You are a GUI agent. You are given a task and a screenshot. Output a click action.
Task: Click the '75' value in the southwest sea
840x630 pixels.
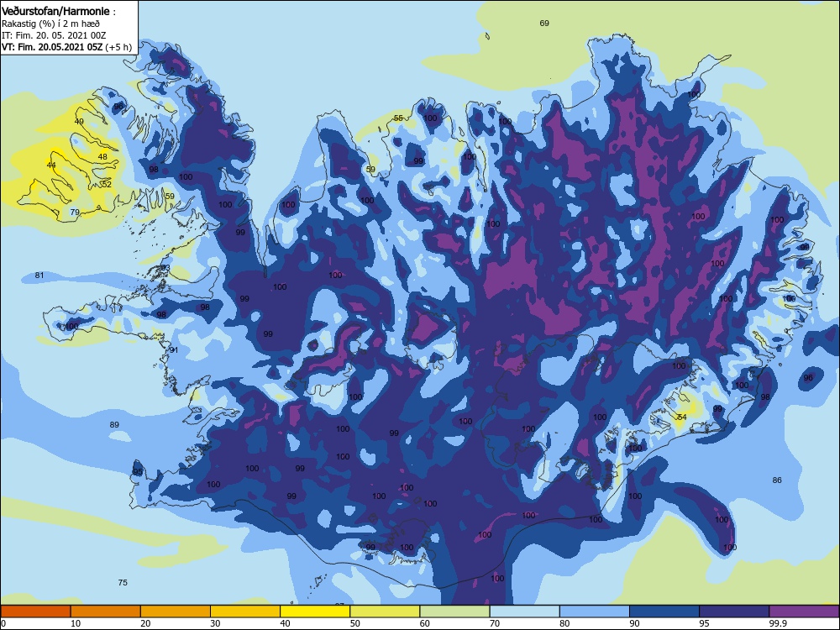click(123, 582)
